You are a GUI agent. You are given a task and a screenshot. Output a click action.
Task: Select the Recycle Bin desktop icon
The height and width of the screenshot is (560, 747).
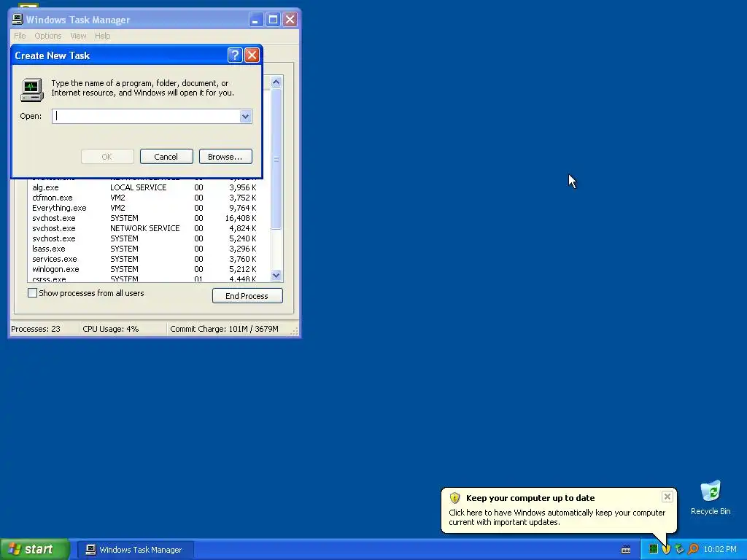(x=711, y=498)
